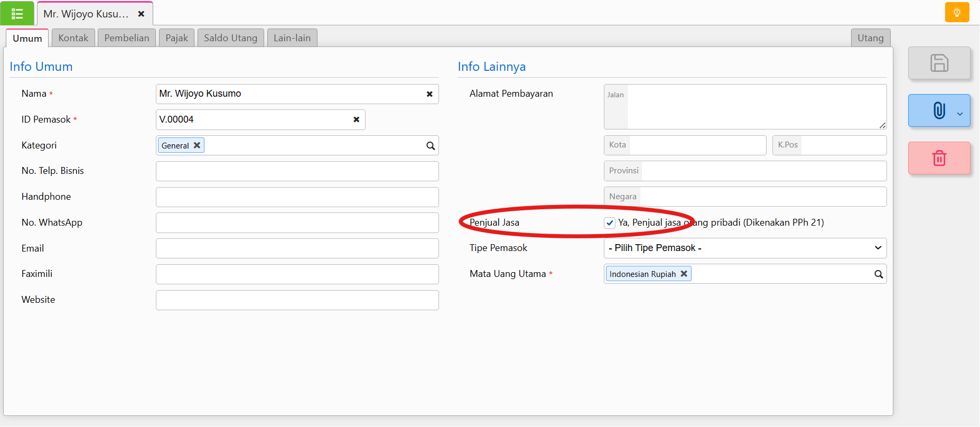Clear the Nama field with X icon
The height and width of the screenshot is (427, 980).
(430, 94)
